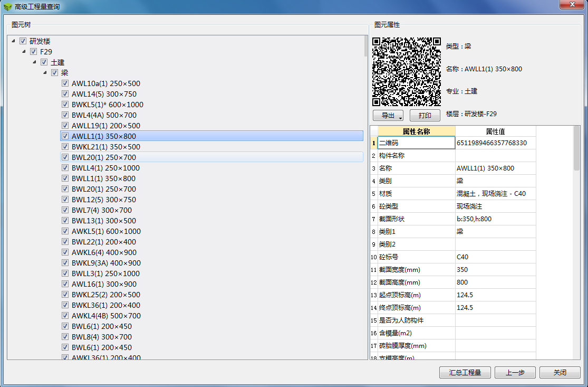Click the 属性名称 column header
Screen dimensions: 588x387
416,131
